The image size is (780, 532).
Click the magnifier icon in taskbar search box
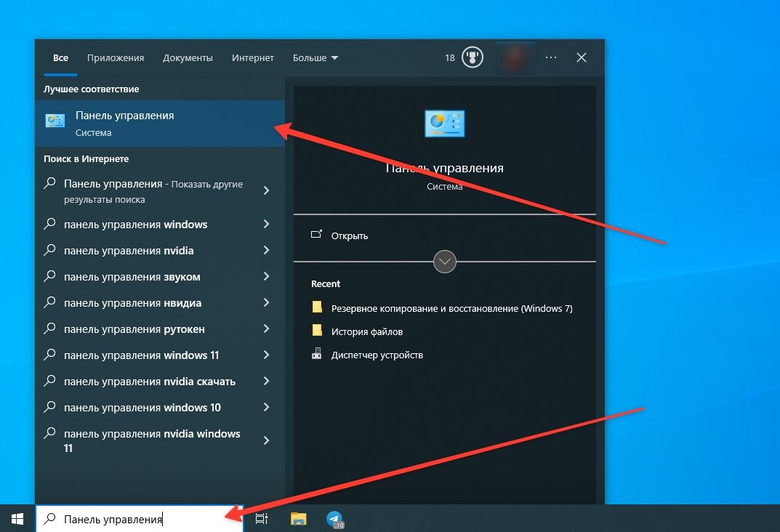[49, 519]
